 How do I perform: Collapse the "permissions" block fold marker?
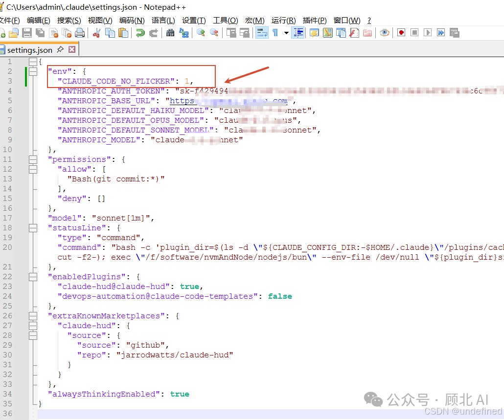click(x=33, y=159)
